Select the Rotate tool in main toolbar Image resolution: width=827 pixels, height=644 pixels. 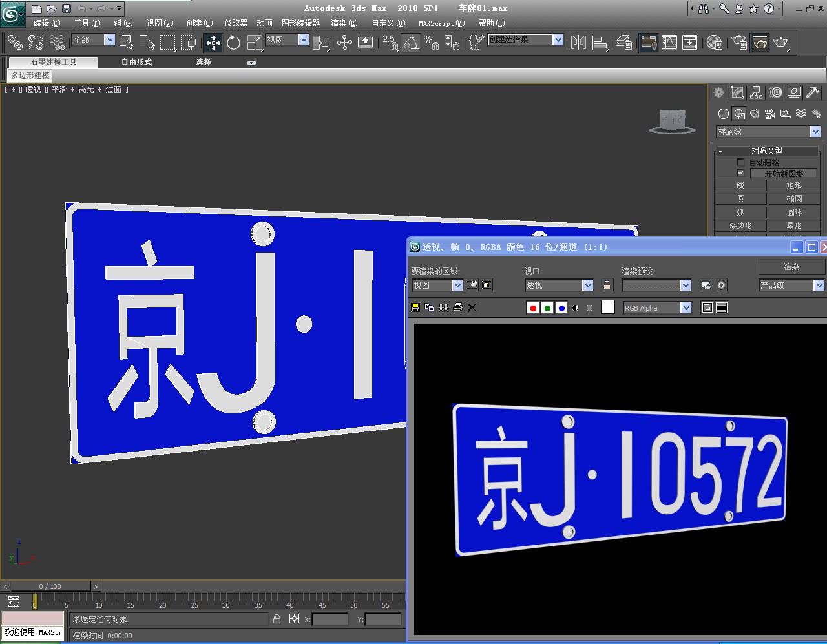[233, 43]
